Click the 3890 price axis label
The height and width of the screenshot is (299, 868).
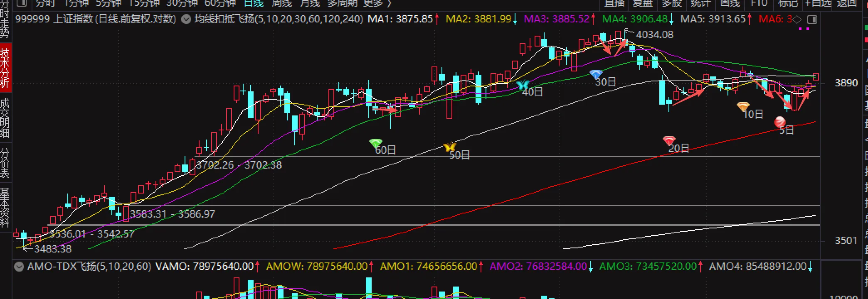coord(846,83)
